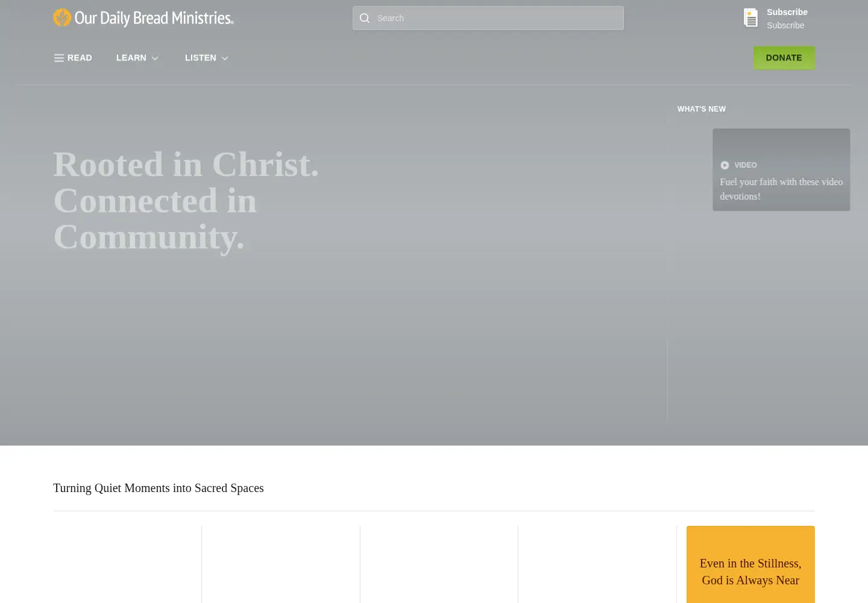This screenshot has width=868, height=603.
Task: Open the 'Even in the Stillness' yellow card
Action: point(750,564)
